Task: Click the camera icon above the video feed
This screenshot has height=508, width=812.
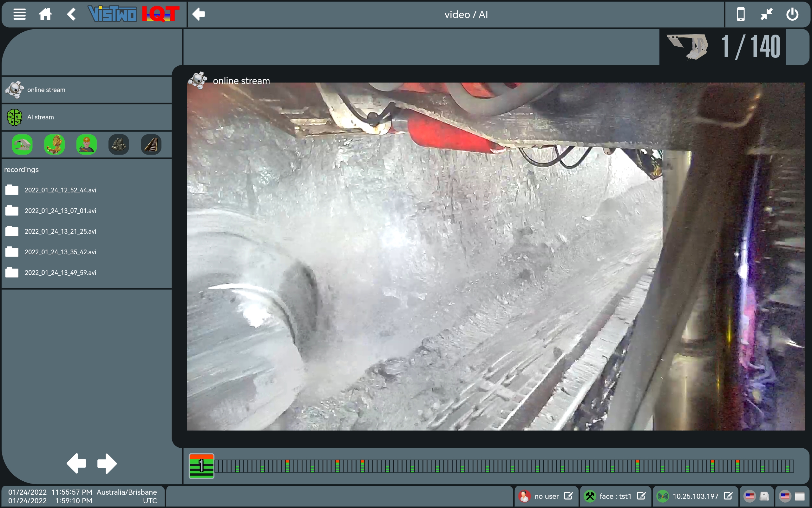Action: (198, 80)
